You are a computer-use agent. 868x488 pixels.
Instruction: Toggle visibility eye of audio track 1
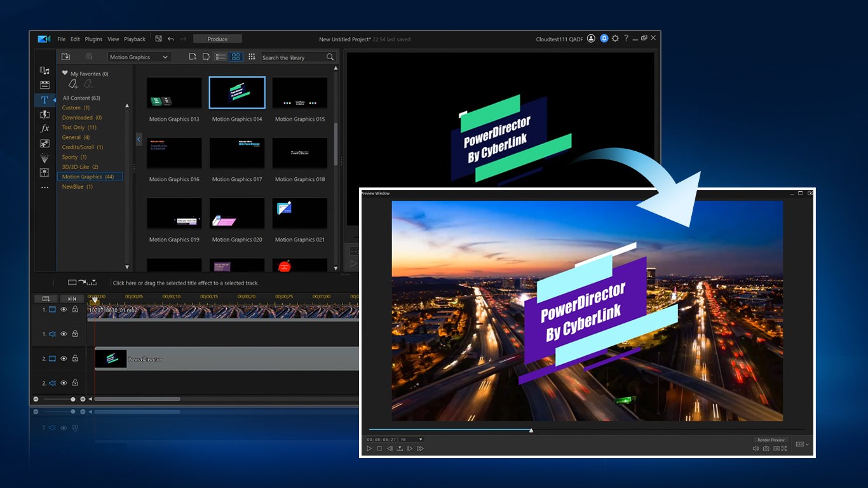(x=64, y=334)
